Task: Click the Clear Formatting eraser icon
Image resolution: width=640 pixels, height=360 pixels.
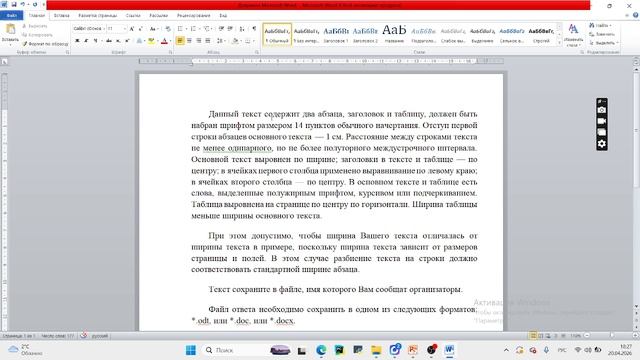Action: pyautogui.click(x=168, y=29)
